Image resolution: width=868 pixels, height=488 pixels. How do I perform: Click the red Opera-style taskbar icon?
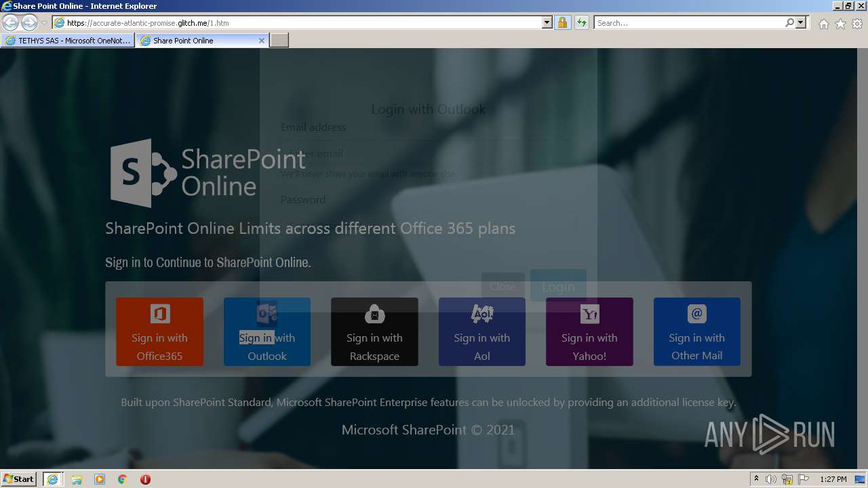coord(145,479)
